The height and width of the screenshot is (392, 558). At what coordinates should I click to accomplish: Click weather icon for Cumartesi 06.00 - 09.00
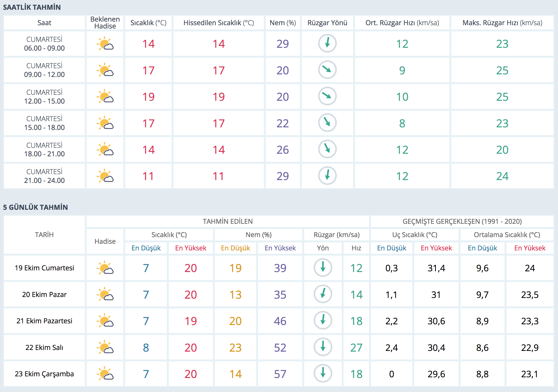(105, 43)
